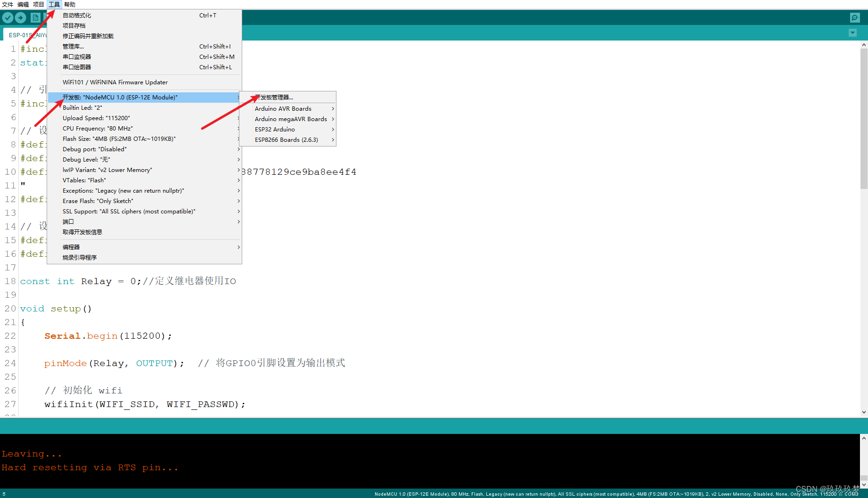This screenshot has height=498, width=868.
Task: Expand Arduino AVR Boards submenu
Action: coord(288,109)
